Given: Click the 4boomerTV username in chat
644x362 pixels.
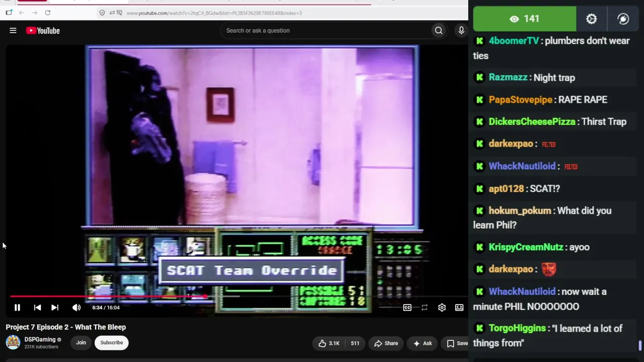Looking at the screenshot, I should click(x=514, y=41).
